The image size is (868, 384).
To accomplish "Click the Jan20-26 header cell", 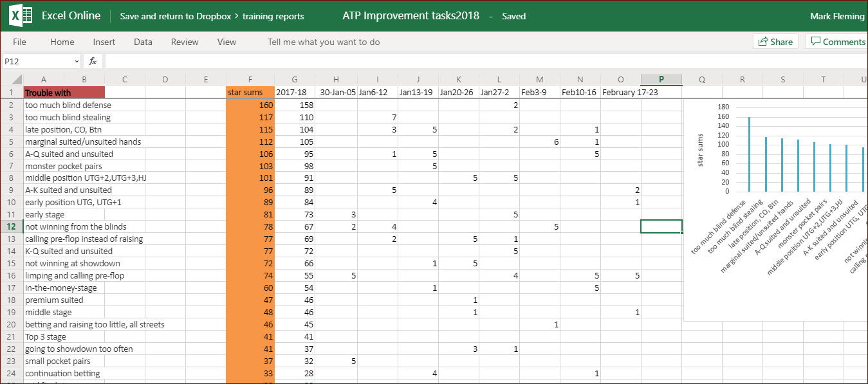I will coord(459,93).
